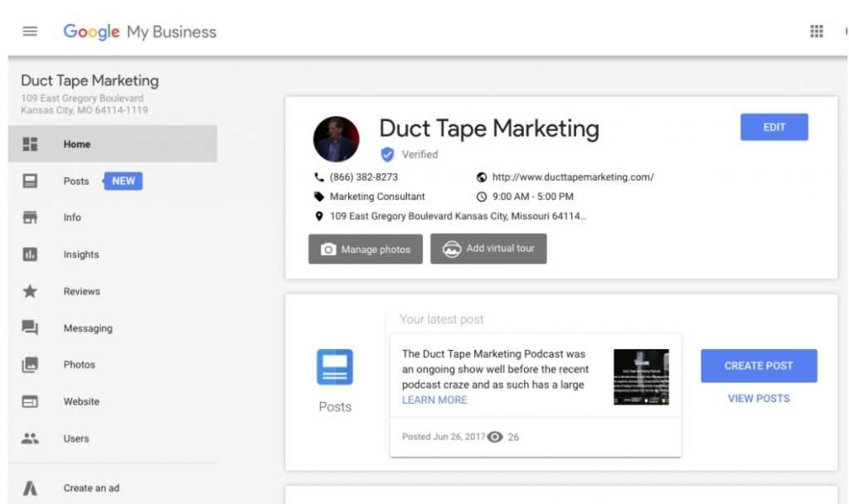Click the location pin icon beside address
The image size is (849, 504).
click(319, 216)
